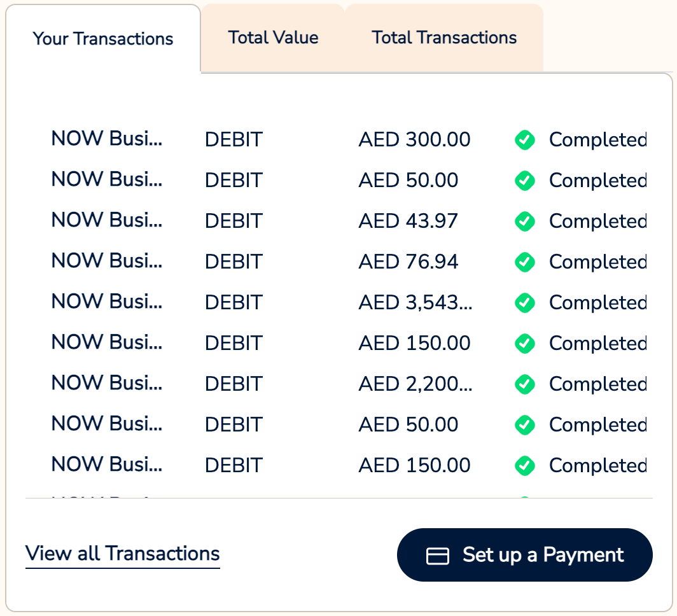Open the Total Transactions tab
677x616 pixels.
[x=443, y=38]
